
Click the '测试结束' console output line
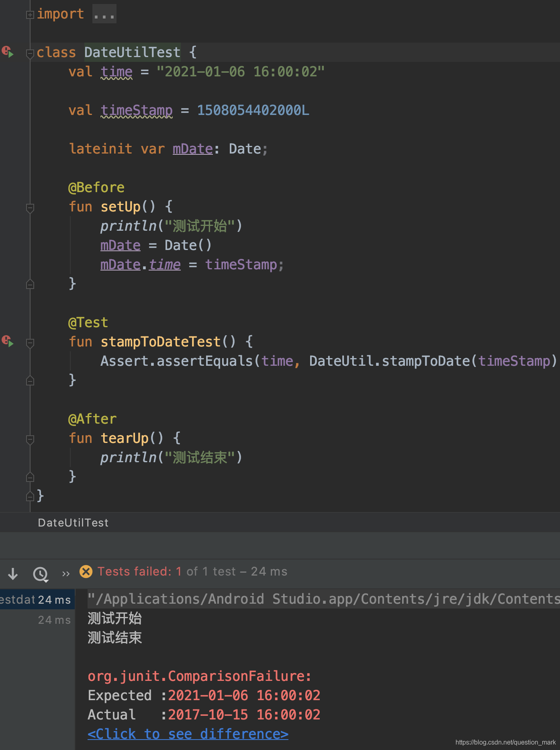pos(115,637)
